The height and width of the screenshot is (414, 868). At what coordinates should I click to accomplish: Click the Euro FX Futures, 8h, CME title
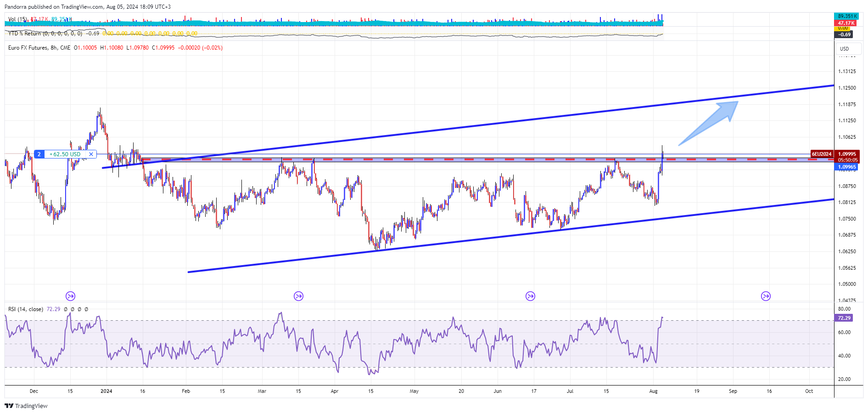(39, 48)
